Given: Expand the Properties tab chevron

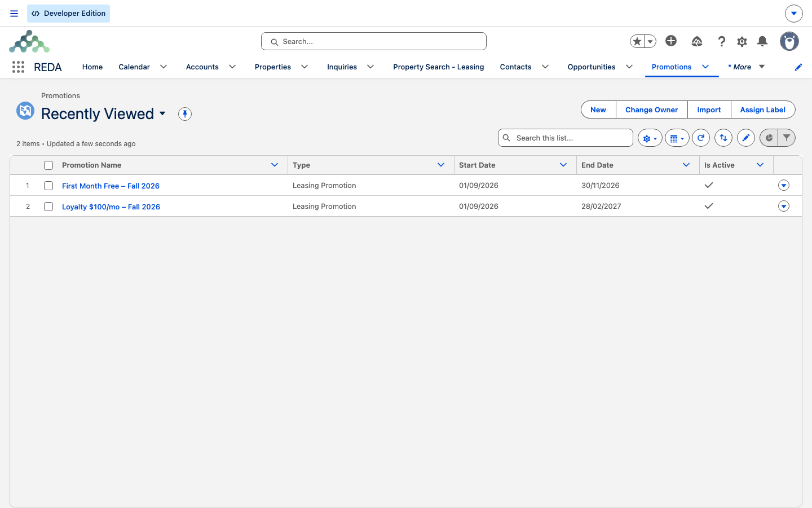Looking at the screenshot, I should (304, 67).
